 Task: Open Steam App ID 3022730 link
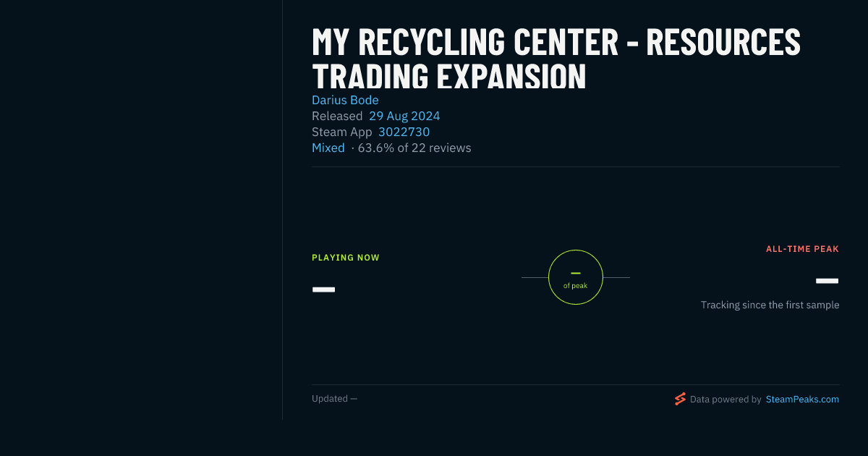pyautogui.click(x=404, y=132)
